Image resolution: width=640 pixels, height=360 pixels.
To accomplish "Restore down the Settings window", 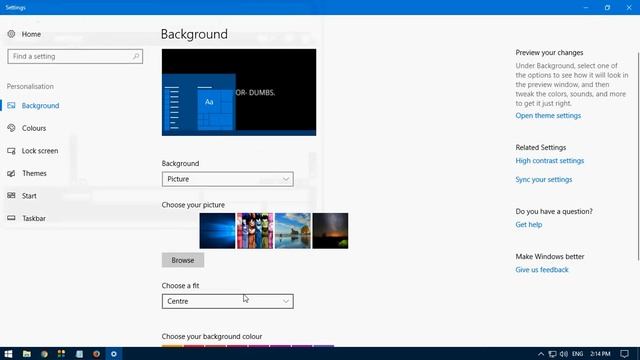I will tap(607, 7).
